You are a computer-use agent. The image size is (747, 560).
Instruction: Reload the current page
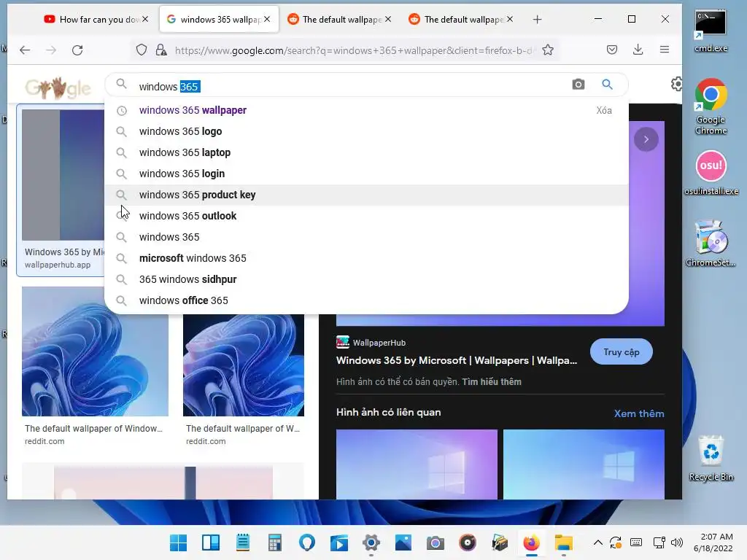click(77, 50)
